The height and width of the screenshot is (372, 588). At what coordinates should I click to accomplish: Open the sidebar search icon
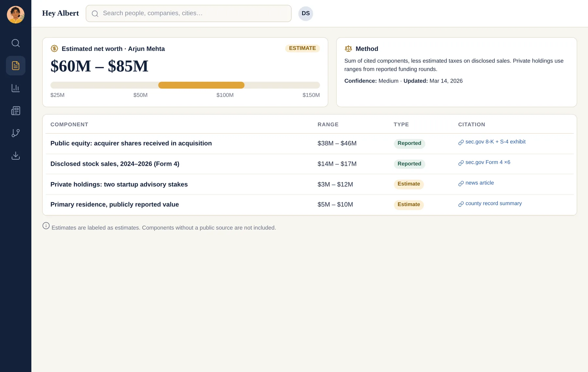pos(16,43)
